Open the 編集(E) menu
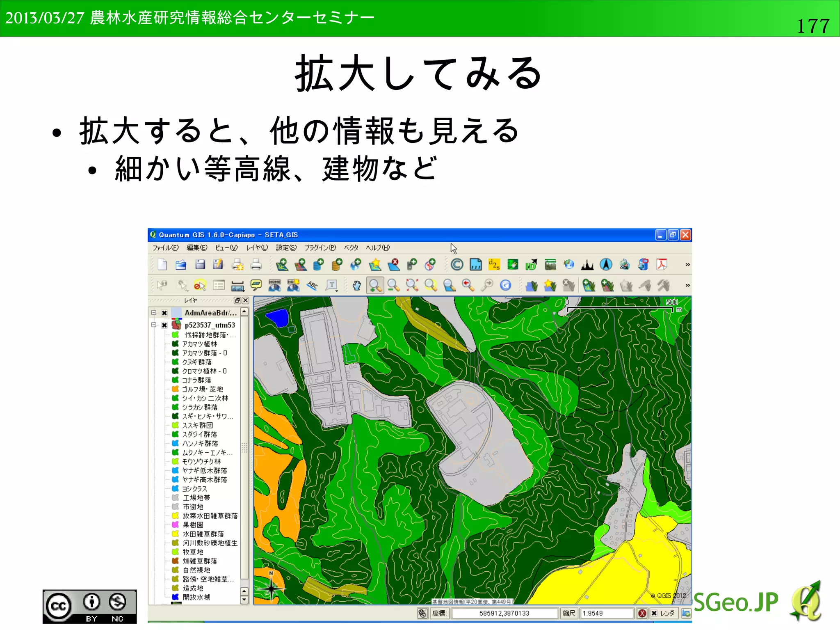 [197, 247]
